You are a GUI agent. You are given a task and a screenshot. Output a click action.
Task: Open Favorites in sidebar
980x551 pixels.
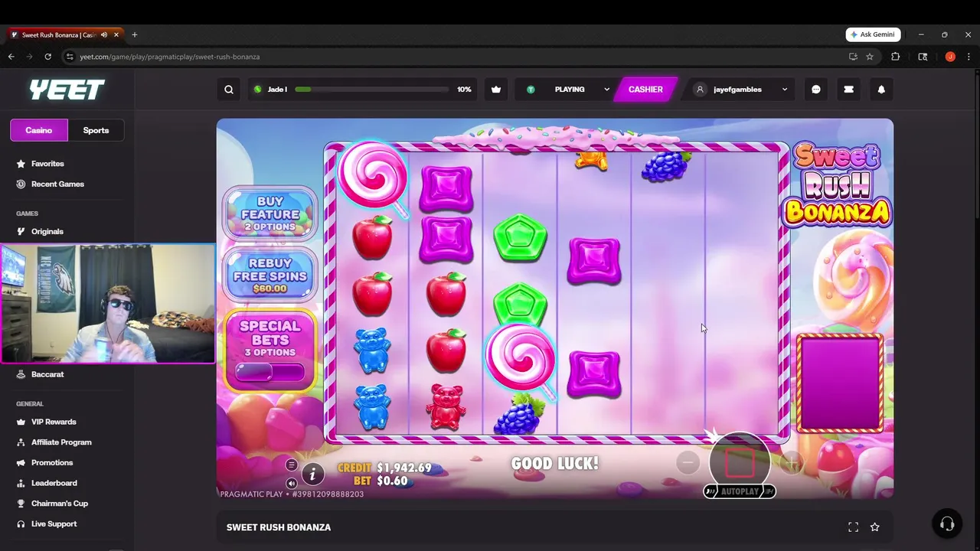point(47,164)
